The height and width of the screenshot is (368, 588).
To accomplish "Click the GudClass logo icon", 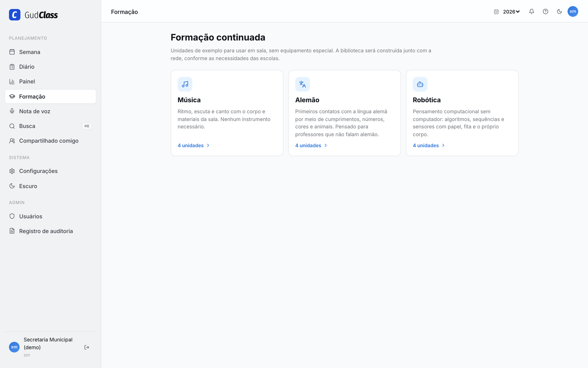I will point(15,15).
